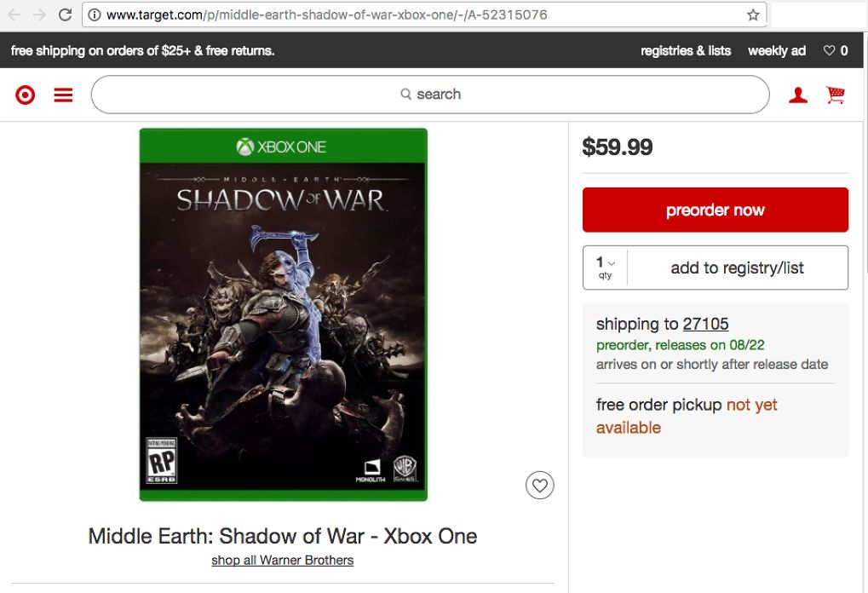
Task: Open the weekly ad link
Action: coord(776,51)
